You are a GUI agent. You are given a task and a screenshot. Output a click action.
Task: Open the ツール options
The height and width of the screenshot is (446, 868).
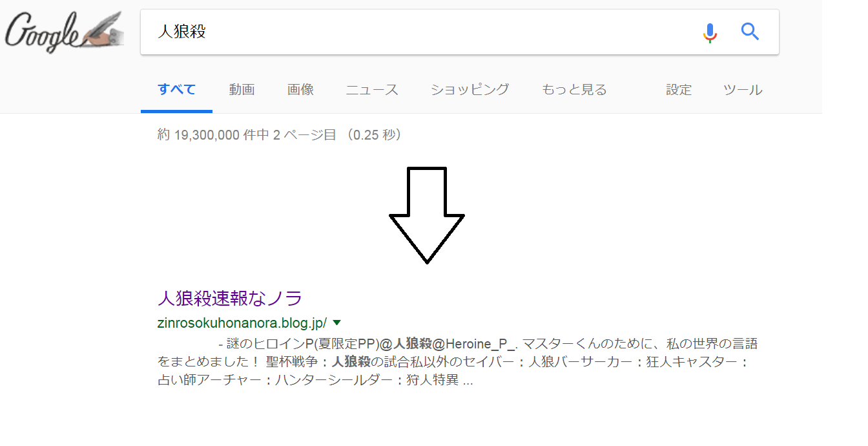click(x=743, y=90)
